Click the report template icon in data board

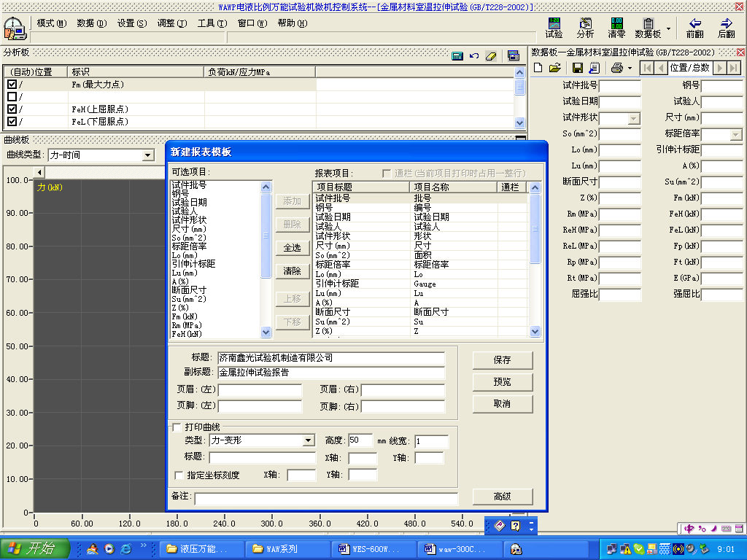point(594,68)
